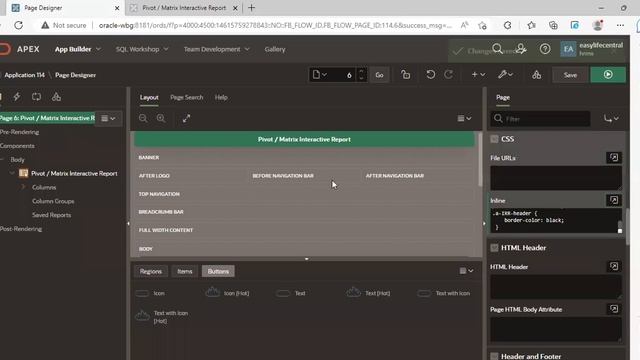Follow the Application 114 breadcrumb link
Screen dimensions: 640x360
(x=24, y=75)
